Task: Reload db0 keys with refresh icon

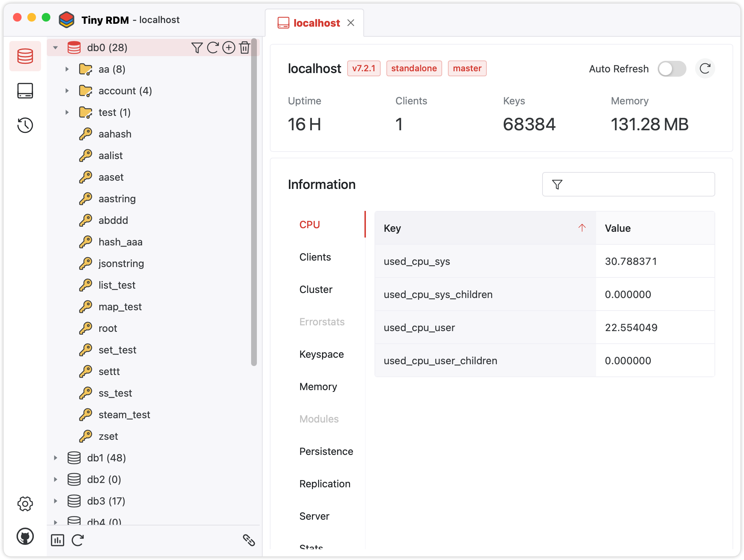Action: [x=213, y=48]
